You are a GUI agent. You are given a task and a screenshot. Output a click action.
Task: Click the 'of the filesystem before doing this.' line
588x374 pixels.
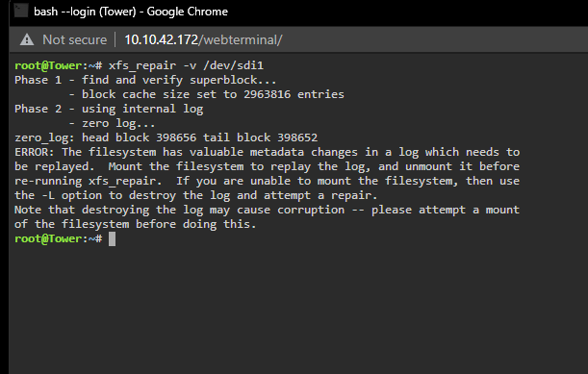(136, 224)
